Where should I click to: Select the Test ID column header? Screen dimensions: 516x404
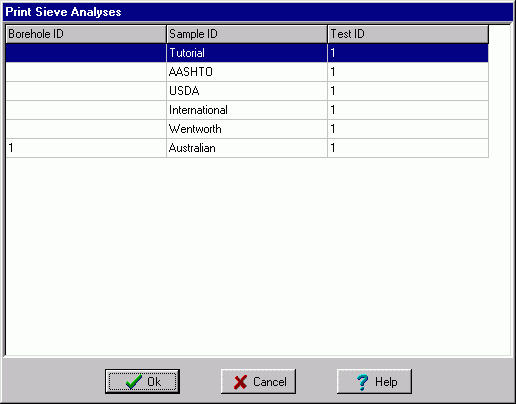click(408, 34)
